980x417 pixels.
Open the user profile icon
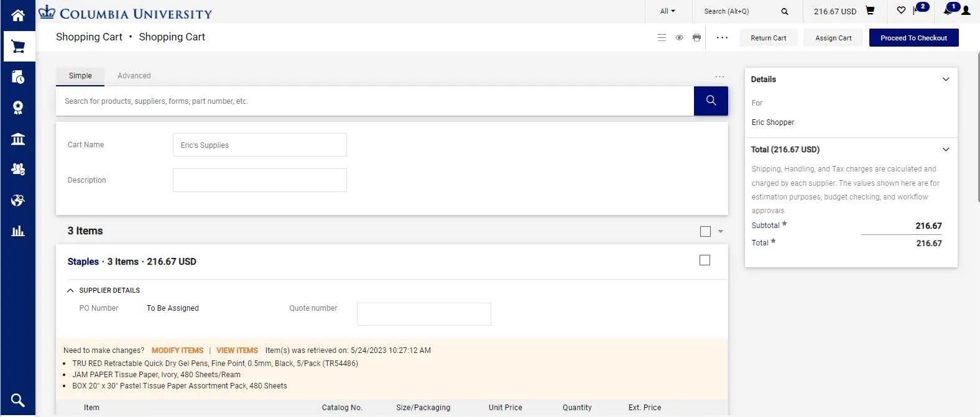click(966, 11)
